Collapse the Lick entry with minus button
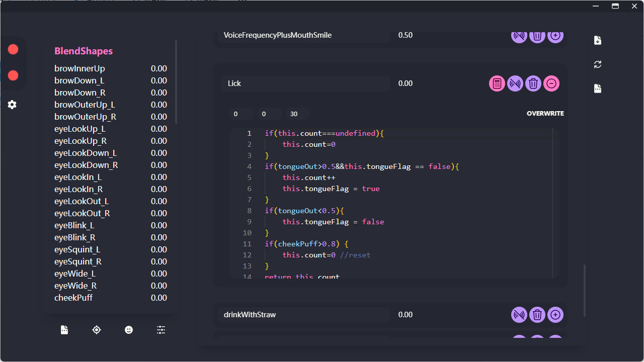This screenshot has height=362, width=644. [x=551, y=83]
